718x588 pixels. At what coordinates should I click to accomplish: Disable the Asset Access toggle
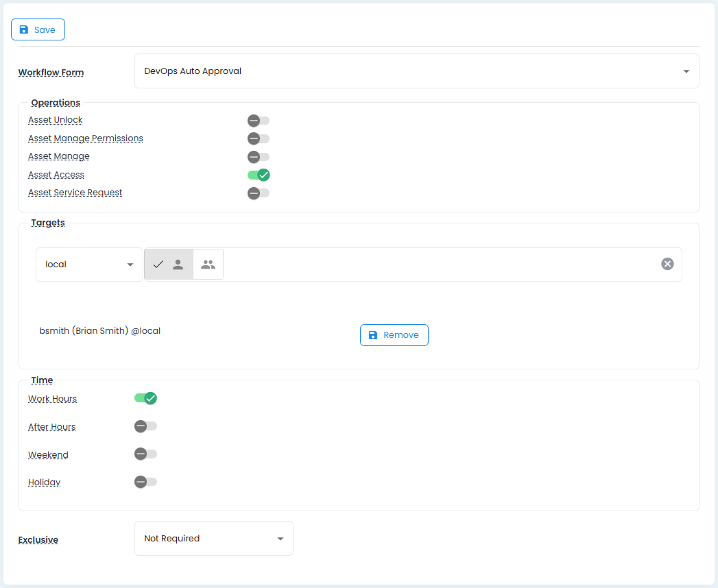click(259, 175)
